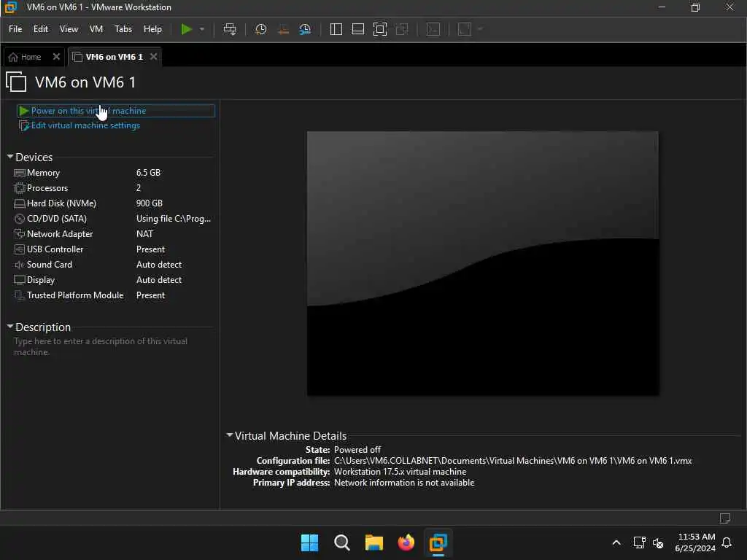Click the Display device icon
The width and height of the screenshot is (747, 560).
click(x=20, y=279)
